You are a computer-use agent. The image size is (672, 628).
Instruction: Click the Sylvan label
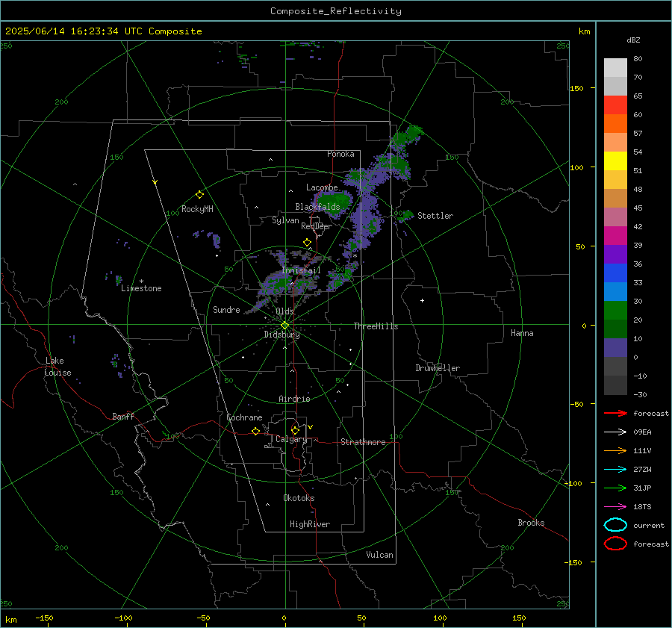tap(285, 220)
